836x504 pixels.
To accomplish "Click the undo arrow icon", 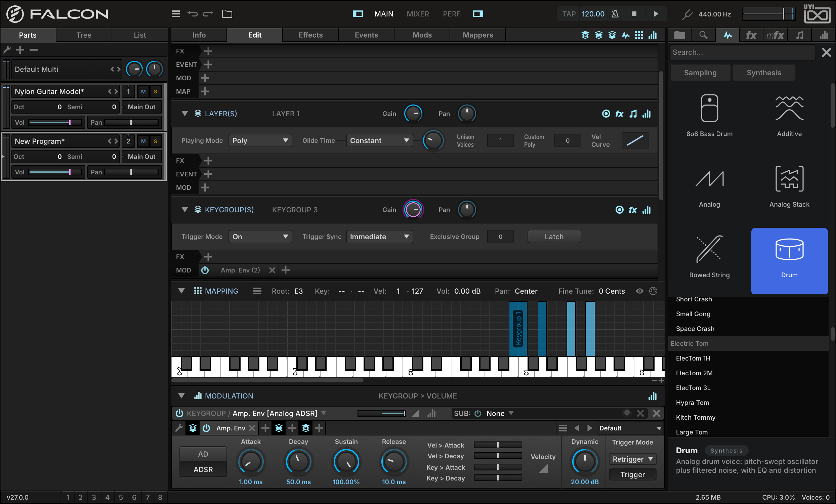I will (x=193, y=14).
